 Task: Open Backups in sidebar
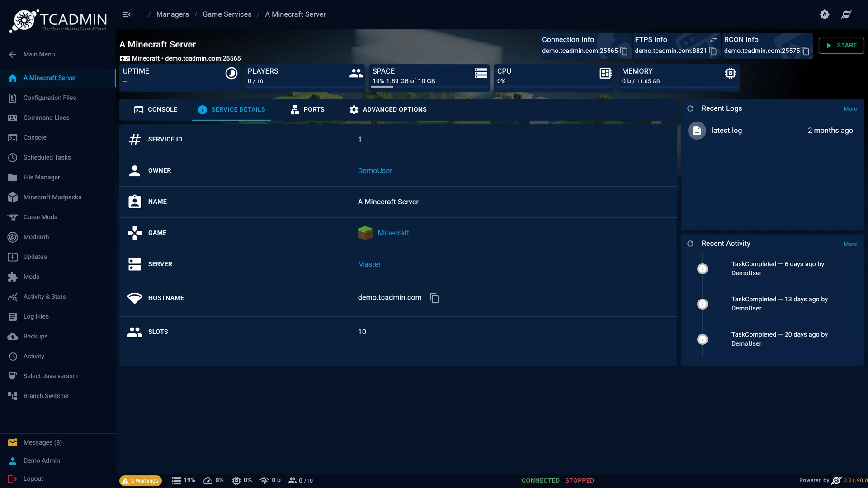58,336
